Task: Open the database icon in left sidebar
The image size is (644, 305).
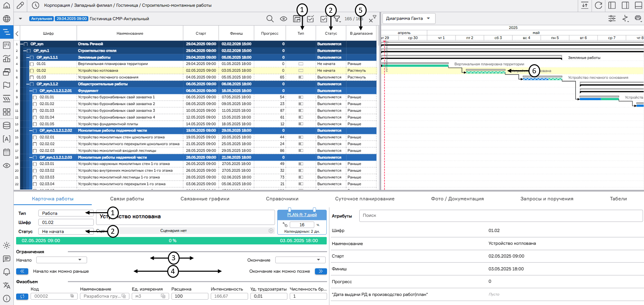Action: 6,125
